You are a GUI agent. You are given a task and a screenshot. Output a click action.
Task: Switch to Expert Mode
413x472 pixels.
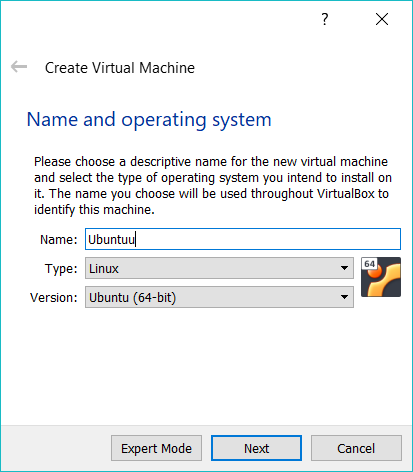coord(156,448)
